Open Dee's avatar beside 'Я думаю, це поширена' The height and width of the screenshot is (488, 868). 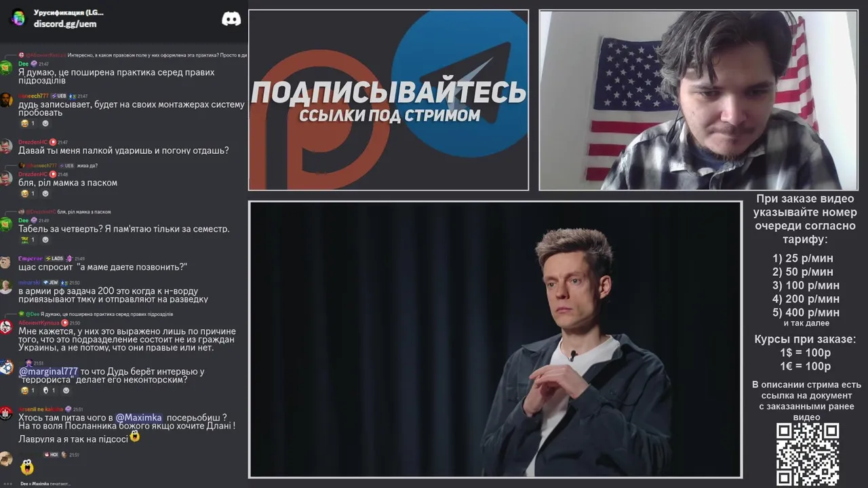pos(5,68)
